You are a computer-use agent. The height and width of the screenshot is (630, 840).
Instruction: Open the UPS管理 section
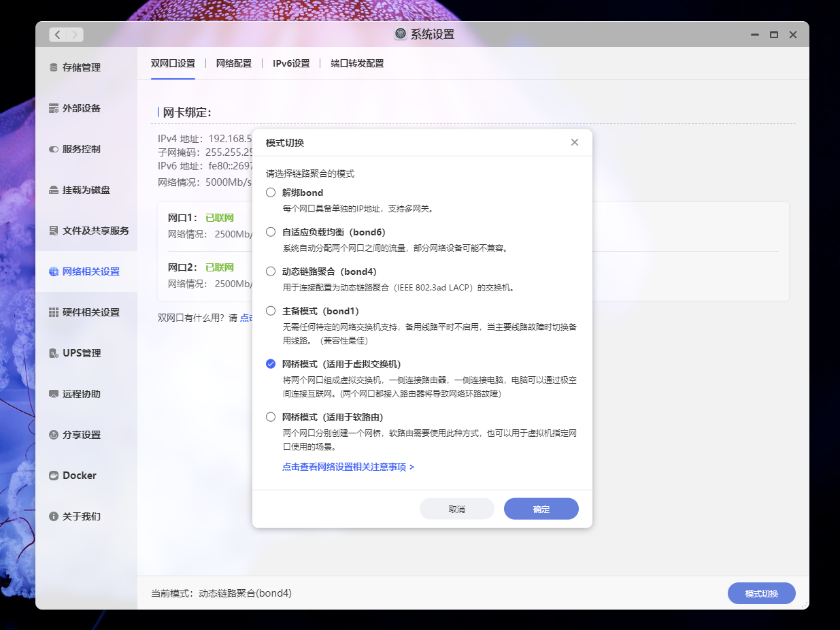click(73, 352)
